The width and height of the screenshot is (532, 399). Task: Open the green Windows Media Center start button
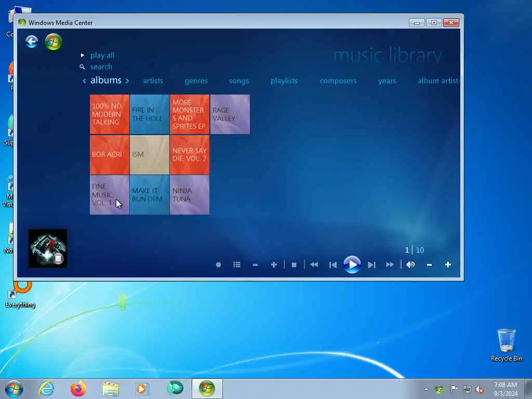coord(54,42)
